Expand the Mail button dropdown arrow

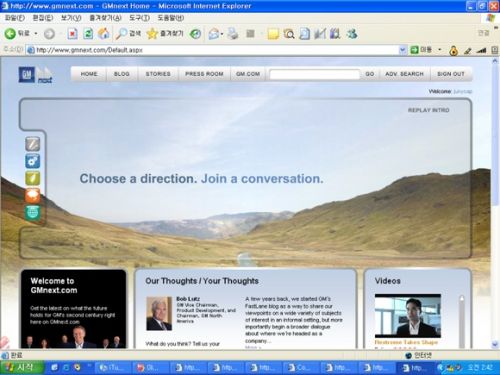pyautogui.click(x=222, y=34)
